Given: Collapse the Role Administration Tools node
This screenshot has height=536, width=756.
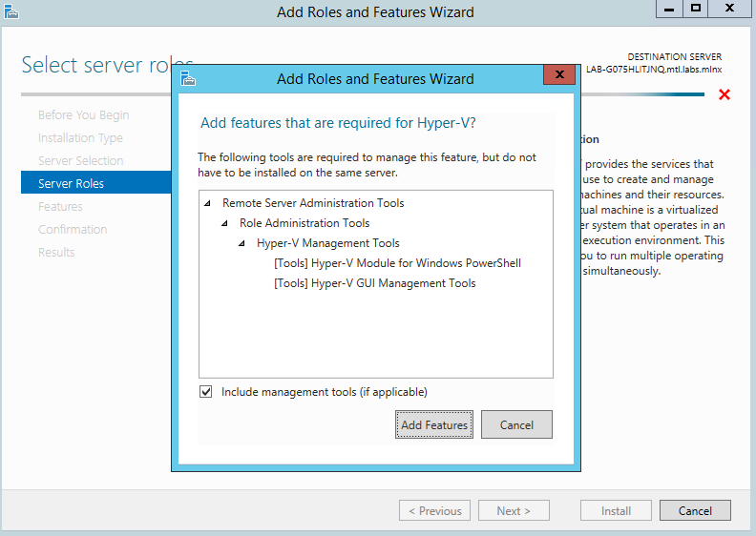Looking at the screenshot, I should tap(224, 223).
